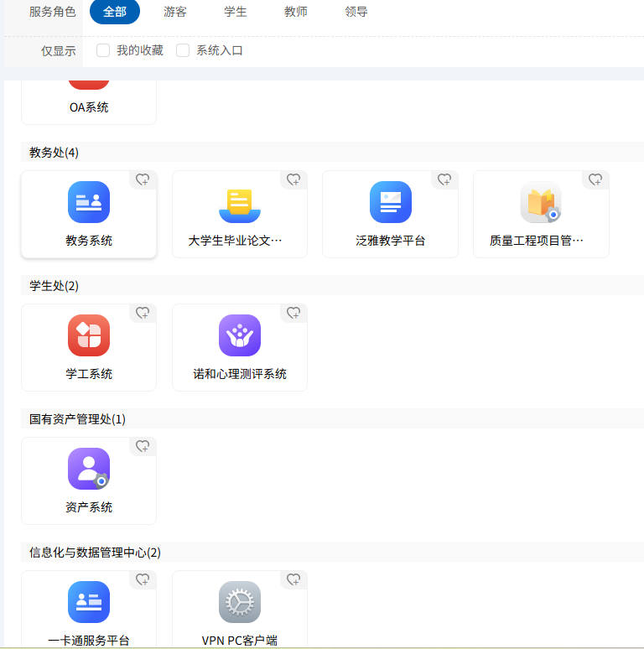644x649 pixels.
Task: Click the 教务处(4) section header
Action: (x=55, y=152)
